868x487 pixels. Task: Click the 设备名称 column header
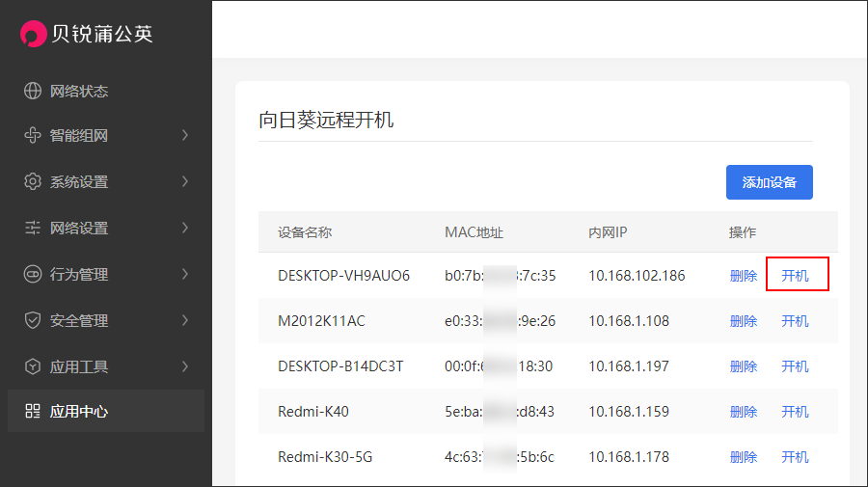click(305, 232)
